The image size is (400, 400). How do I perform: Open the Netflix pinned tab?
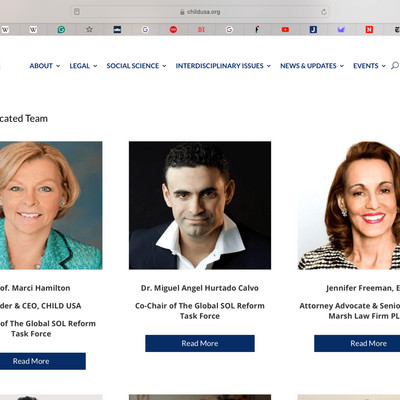click(x=369, y=30)
